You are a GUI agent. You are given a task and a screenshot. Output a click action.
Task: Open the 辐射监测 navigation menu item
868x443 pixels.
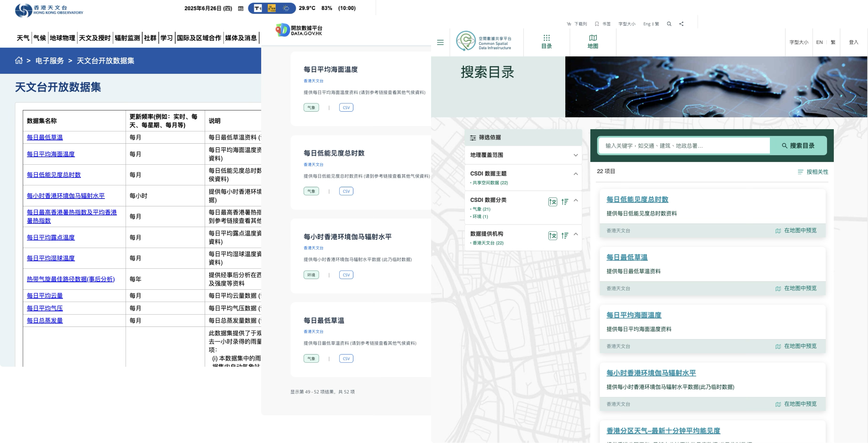[127, 38]
